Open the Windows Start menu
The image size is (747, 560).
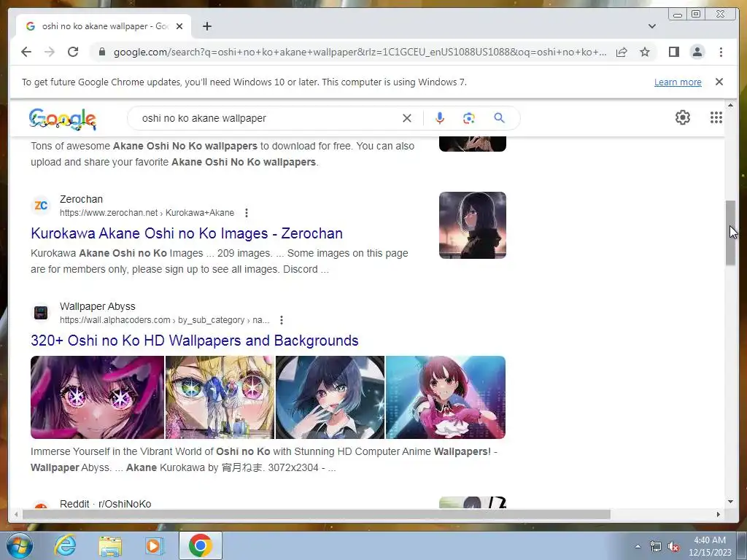(18, 545)
